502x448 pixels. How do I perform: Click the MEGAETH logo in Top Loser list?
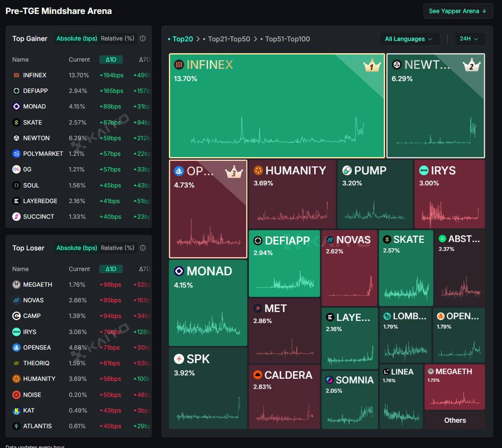pyautogui.click(x=16, y=285)
